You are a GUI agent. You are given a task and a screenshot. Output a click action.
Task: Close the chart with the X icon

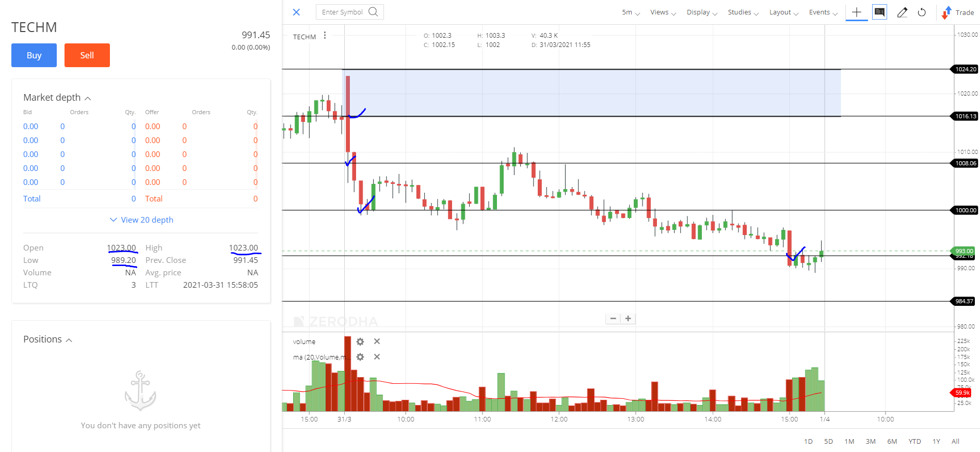296,12
